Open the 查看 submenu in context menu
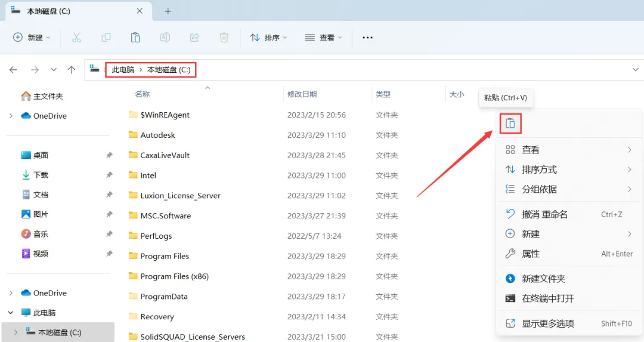 point(569,150)
